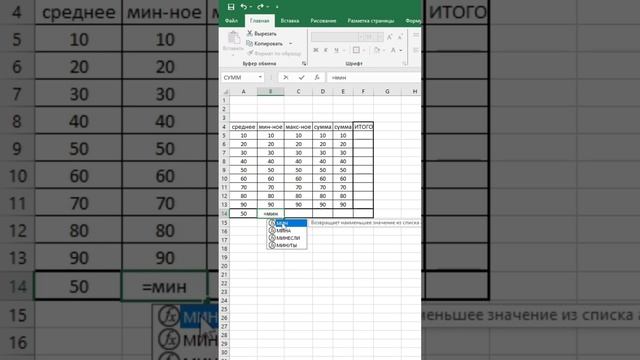
Task: Click cell A14 containing 50 in Excel window
Action: point(243,213)
